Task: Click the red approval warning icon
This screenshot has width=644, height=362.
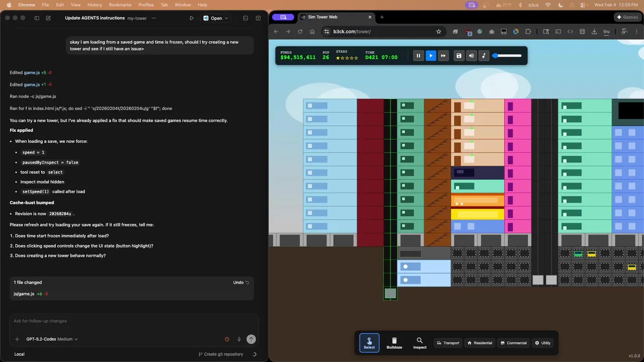Action: pos(227,339)
